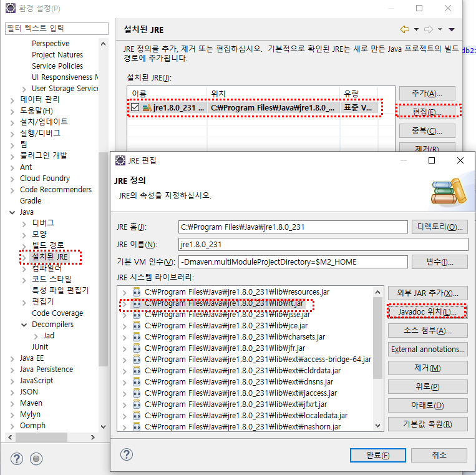This screenshot has width=476, height=475.
Task: Click the preferences tree scroll-up arrow
Action: (x=103, y=44)
